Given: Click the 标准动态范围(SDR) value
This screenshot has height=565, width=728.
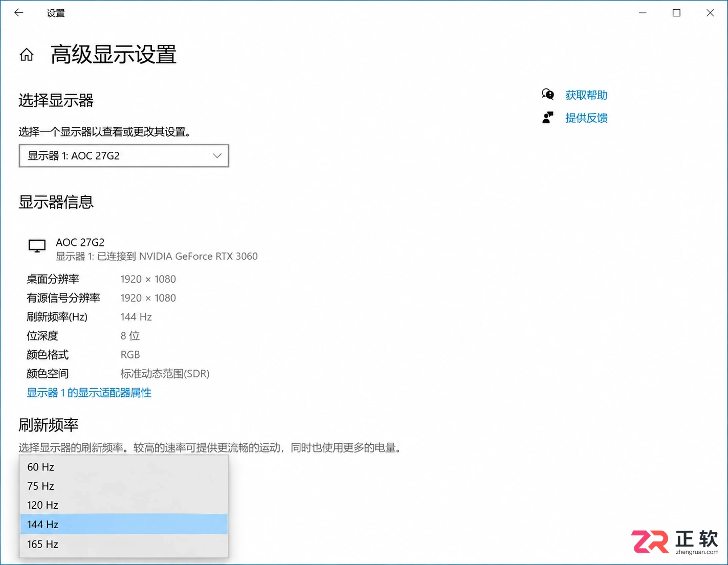Looking at the screenshot, I should click(165, 374).
